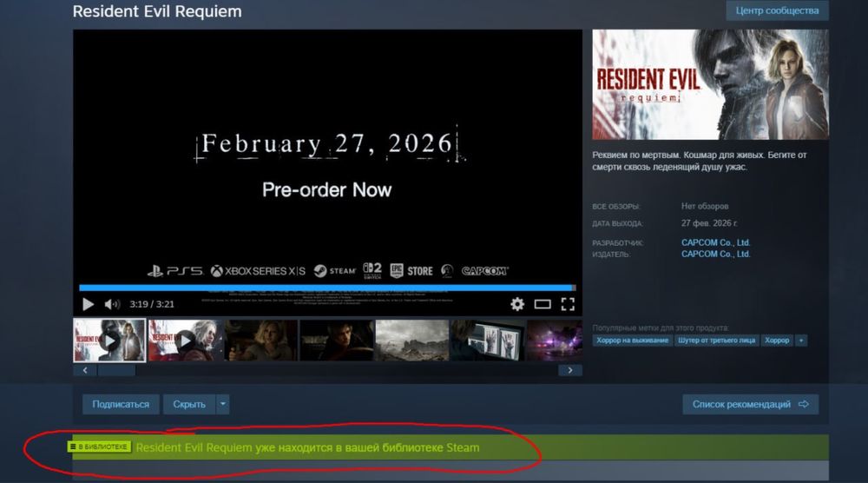Select tag Шутер от третьего лица
The image size is (868, 483).
pyautogui.click(x=716, y=340)
